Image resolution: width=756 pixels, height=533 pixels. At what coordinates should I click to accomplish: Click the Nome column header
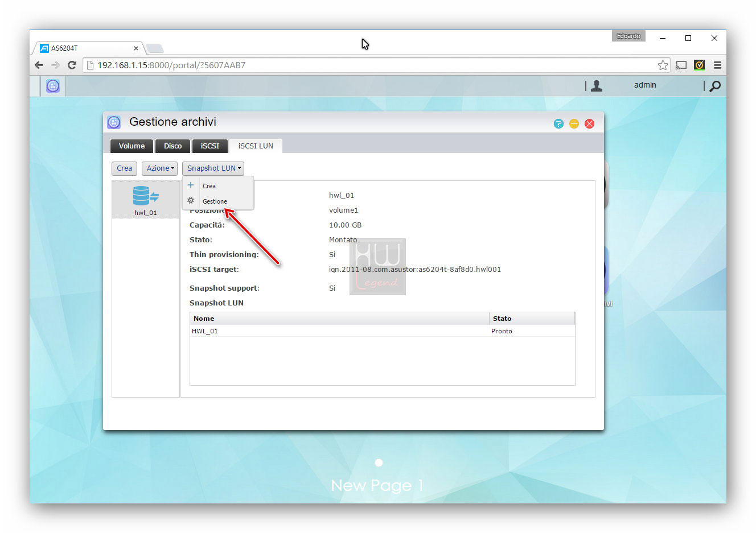coord(339,319)
